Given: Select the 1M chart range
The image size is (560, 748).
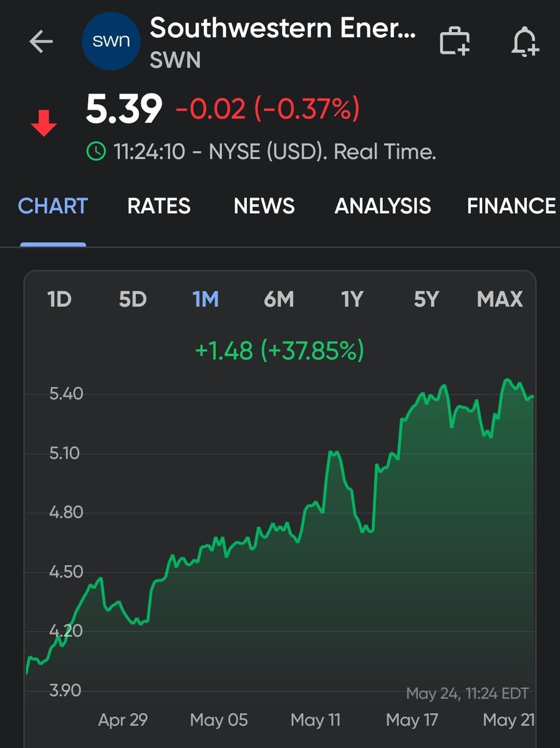Looking at the screenshot, I should (x=206, y=300).
